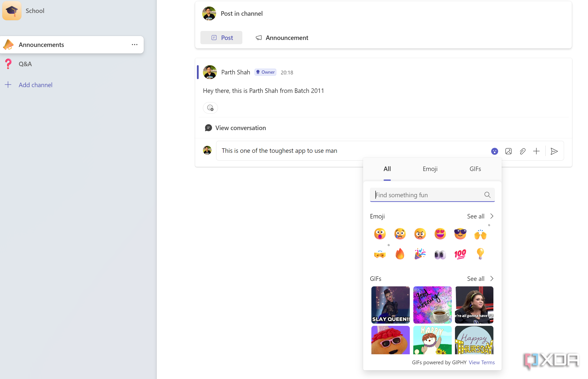Expand GIFs section with See all
Image resolution: width=588 pixels, height=379 pixels.
coord(480,279)
